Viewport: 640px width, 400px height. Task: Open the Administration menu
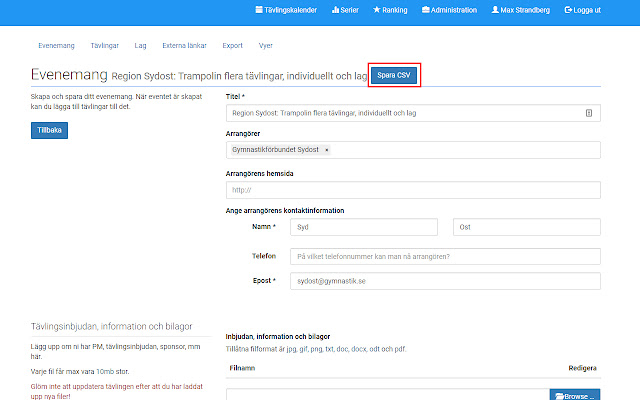(x=449, y=10)
